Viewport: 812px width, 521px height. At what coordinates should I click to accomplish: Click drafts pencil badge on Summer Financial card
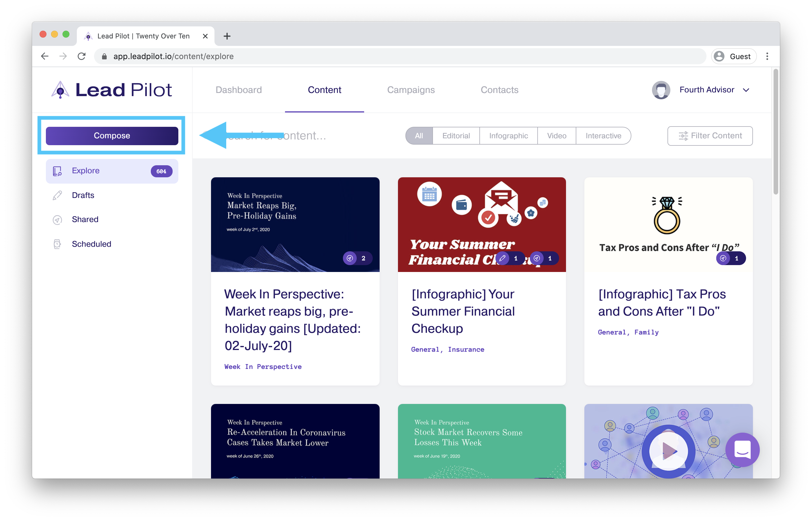(510, 258)
